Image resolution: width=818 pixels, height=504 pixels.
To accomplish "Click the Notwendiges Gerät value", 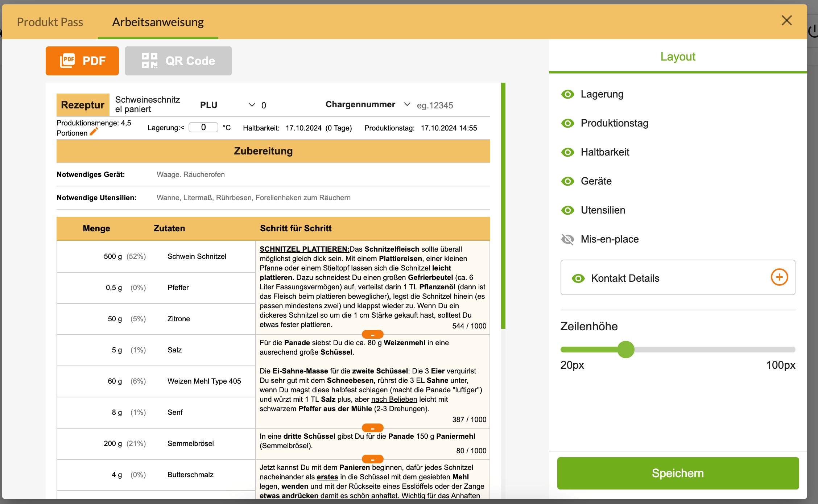I will click(191, 174).
